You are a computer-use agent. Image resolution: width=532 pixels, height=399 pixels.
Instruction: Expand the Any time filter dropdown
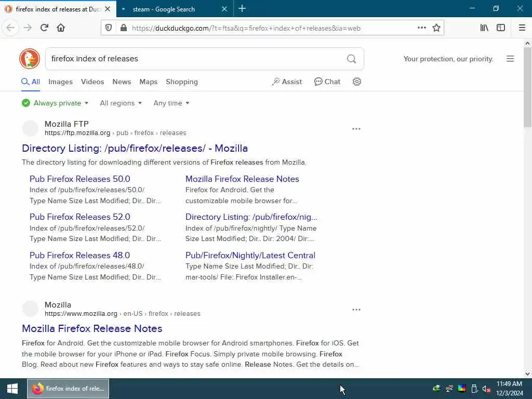tap(171, 103)
